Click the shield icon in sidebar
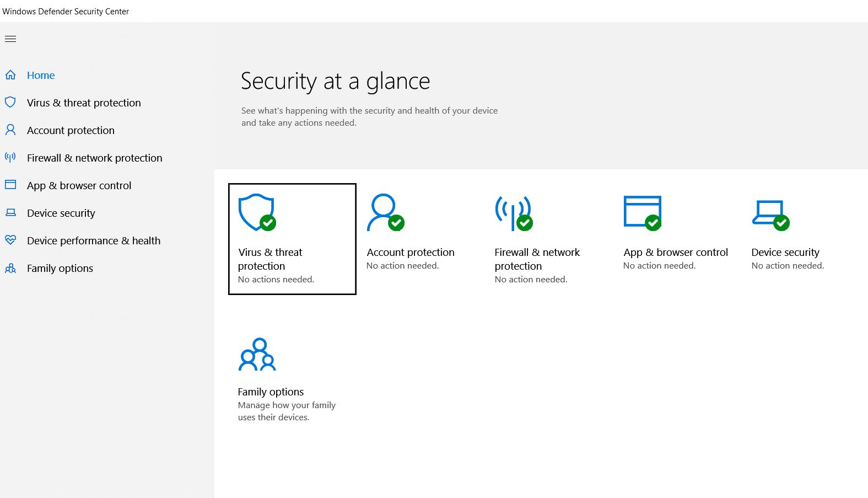 (10, 102)
